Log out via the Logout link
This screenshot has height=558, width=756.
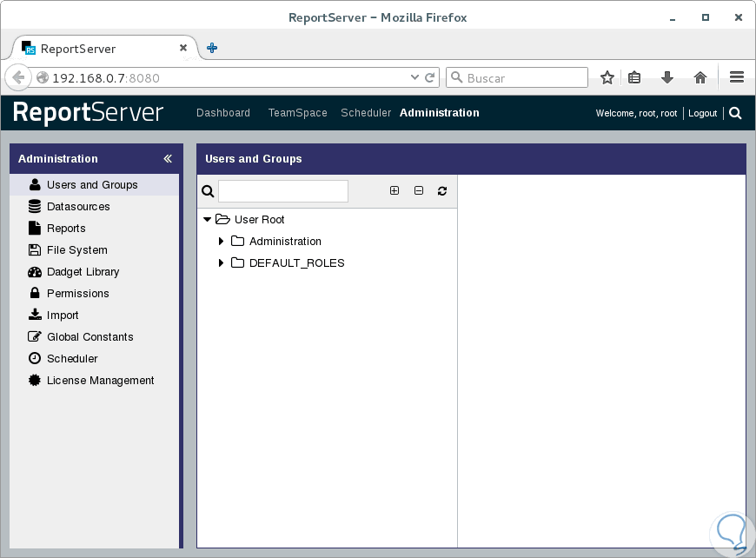coord(702,113)
